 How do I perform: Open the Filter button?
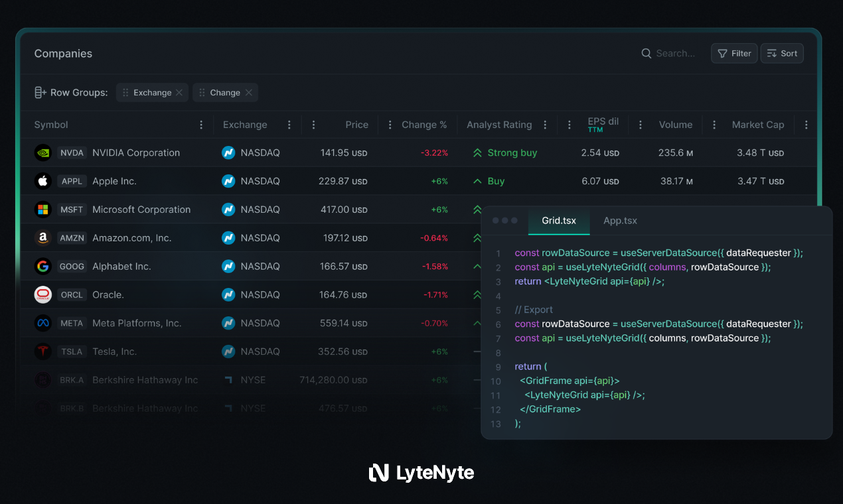tap(734, 54)
